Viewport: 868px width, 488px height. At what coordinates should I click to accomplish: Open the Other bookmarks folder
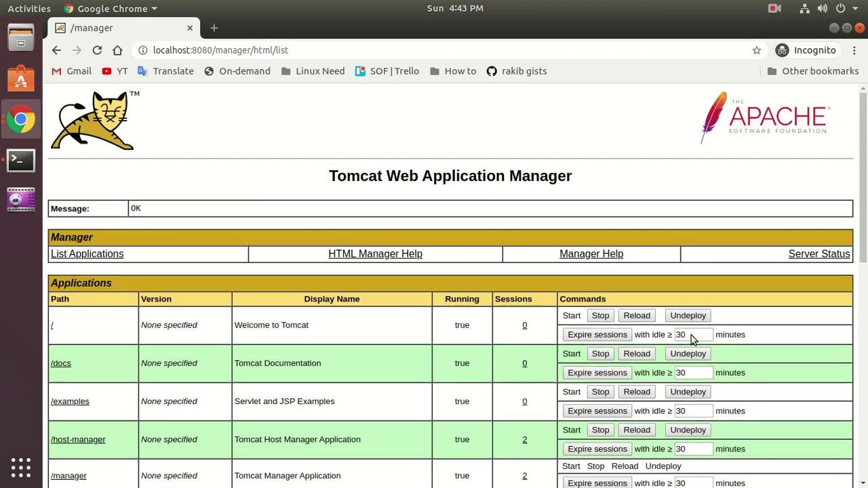click(812, 71)
